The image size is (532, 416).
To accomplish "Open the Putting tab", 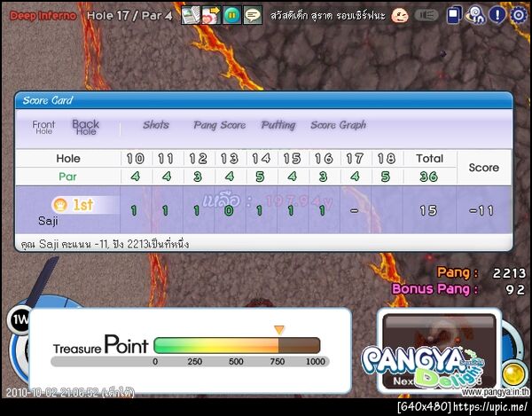I will [278, 125].
